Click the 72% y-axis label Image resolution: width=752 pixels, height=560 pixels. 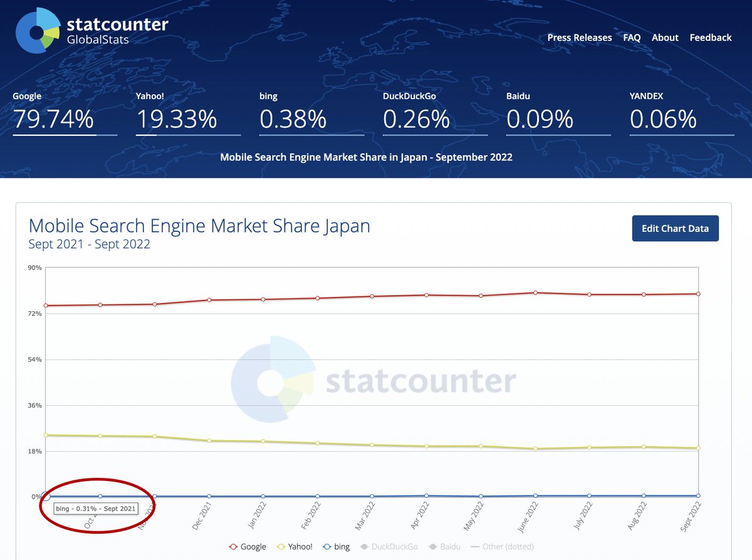click(x=34, y=313)
